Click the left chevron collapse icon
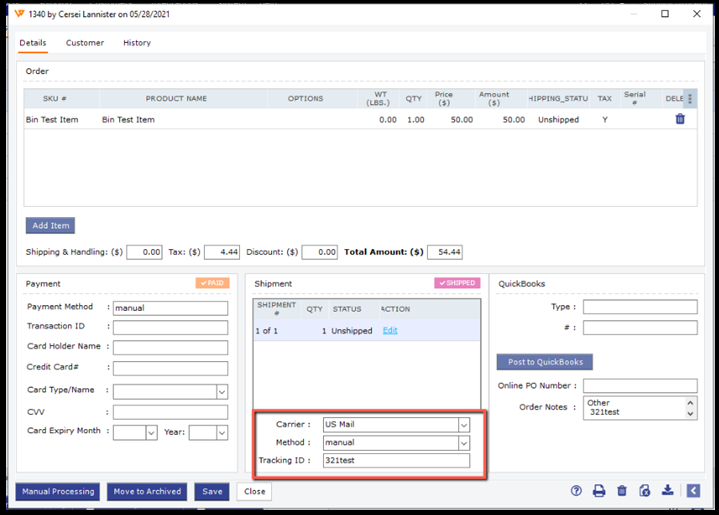 pyautogui.click(x=693, y=491)
